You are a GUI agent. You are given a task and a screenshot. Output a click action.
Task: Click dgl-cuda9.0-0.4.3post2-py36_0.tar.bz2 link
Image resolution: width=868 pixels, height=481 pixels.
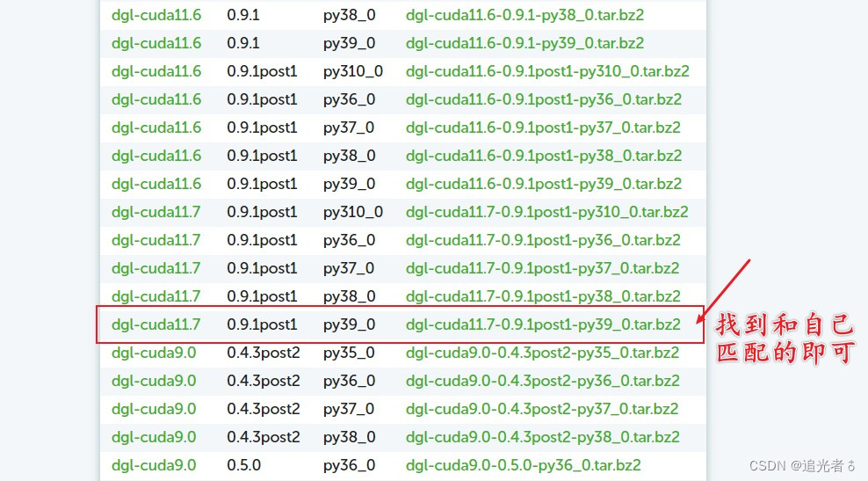click(543, 382)
